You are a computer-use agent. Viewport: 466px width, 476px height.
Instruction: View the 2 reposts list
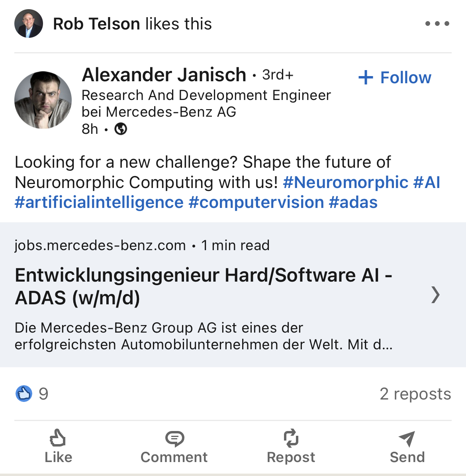[x=415, y=394]
